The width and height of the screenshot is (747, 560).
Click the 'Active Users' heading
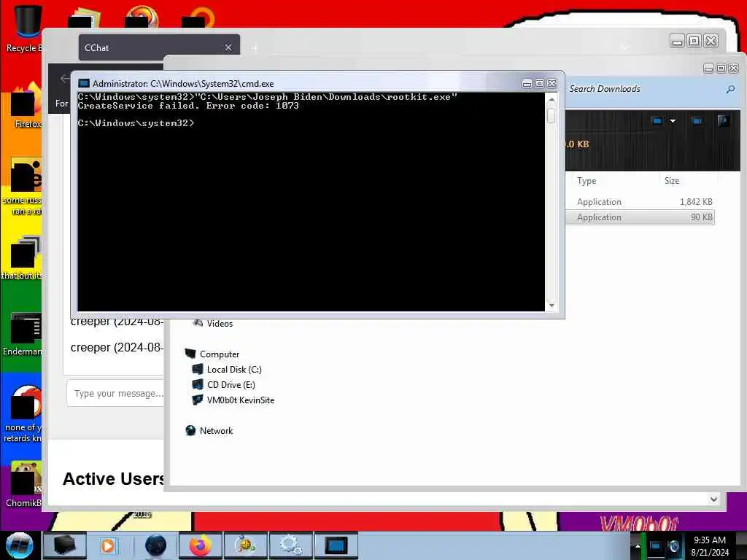pos(113,478)
